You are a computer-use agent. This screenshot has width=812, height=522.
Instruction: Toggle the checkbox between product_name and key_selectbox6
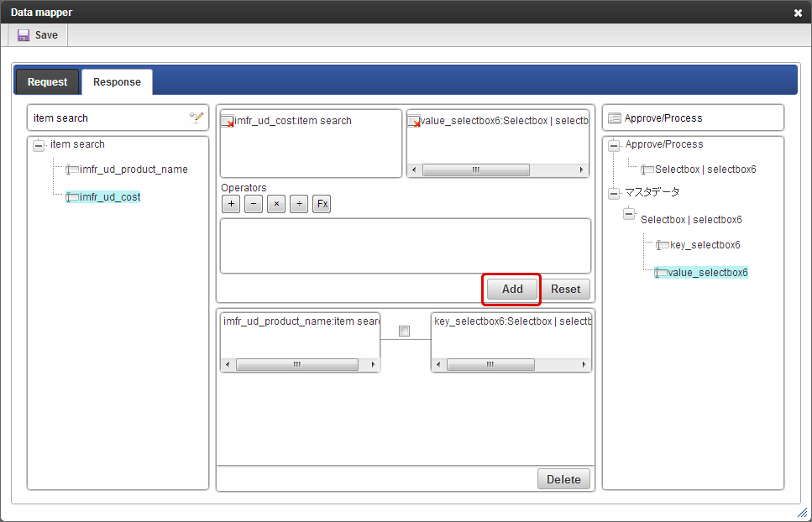click(x=405, y=331)
